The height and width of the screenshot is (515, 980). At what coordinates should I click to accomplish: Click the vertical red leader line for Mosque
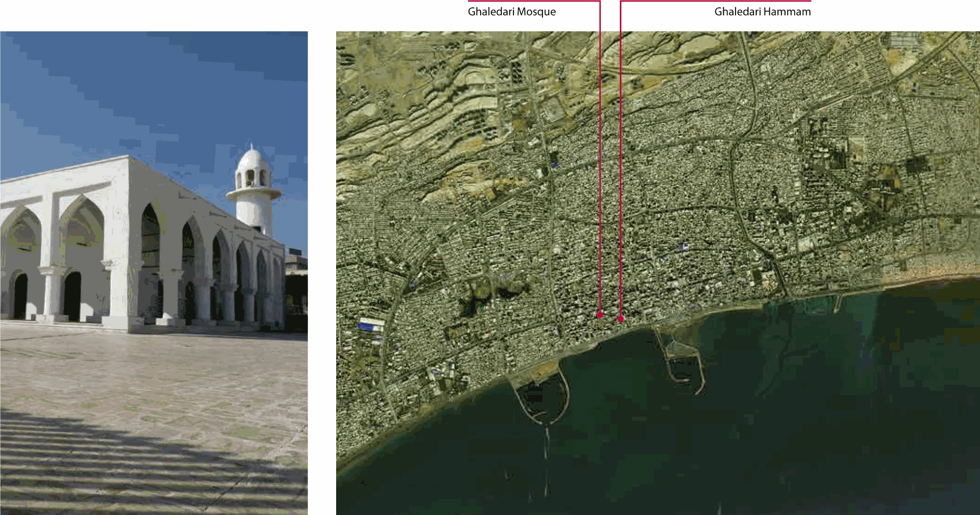600,147
